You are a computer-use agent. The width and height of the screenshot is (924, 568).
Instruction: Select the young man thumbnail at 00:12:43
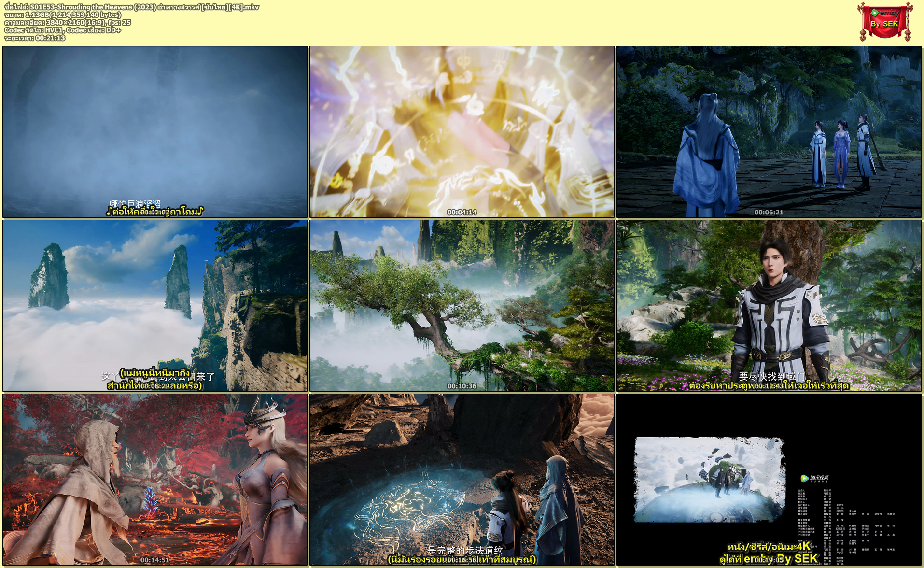pyautogui.click(x=769, y=306)
